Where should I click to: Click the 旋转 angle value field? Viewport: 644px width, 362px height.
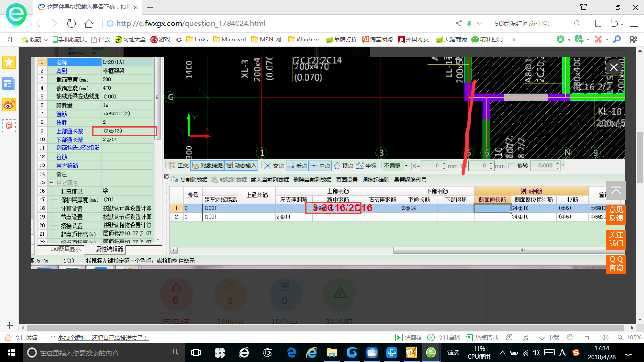tap(545, 166)
